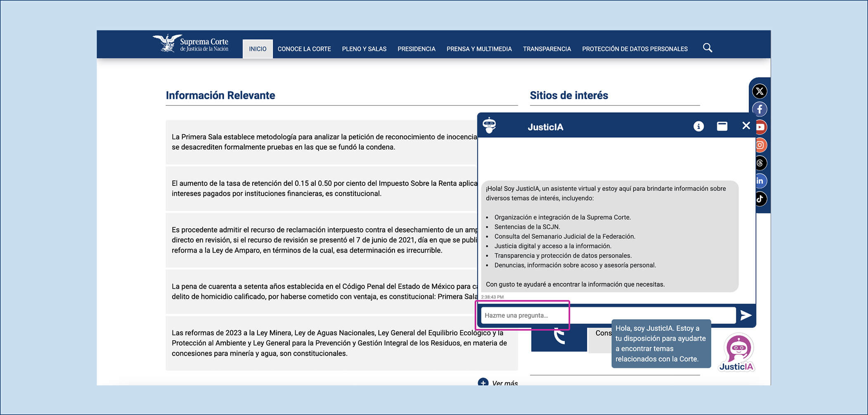Click the window icon in JusticIA chat header
This screenshot has height=415, width=868.
[x=722, y=126]
